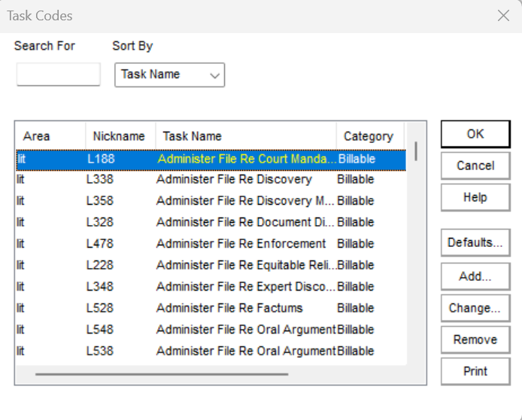522x420 pixels.
Task: Click the OK button
Action: click(475, 134)
